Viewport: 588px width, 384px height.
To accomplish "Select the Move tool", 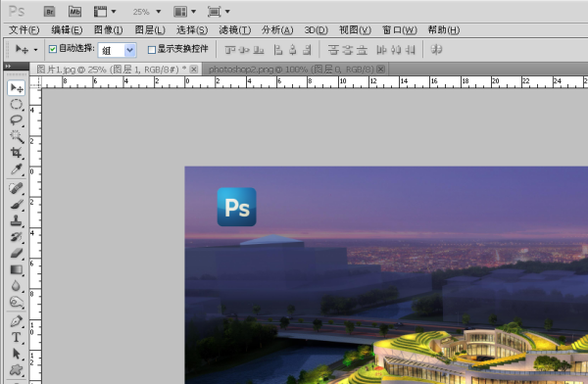I will [x=17, y=88].
